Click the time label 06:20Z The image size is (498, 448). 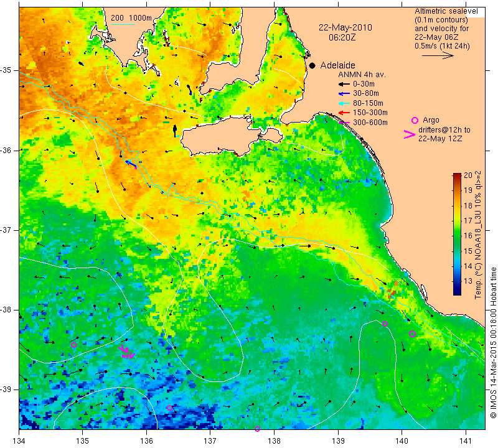[x=342, y=37]
